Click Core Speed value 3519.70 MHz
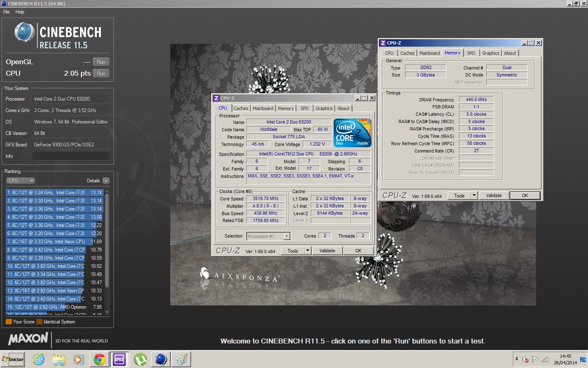This screenshot has height=368, width=588. pyautogui.click(x=265, y=199)
